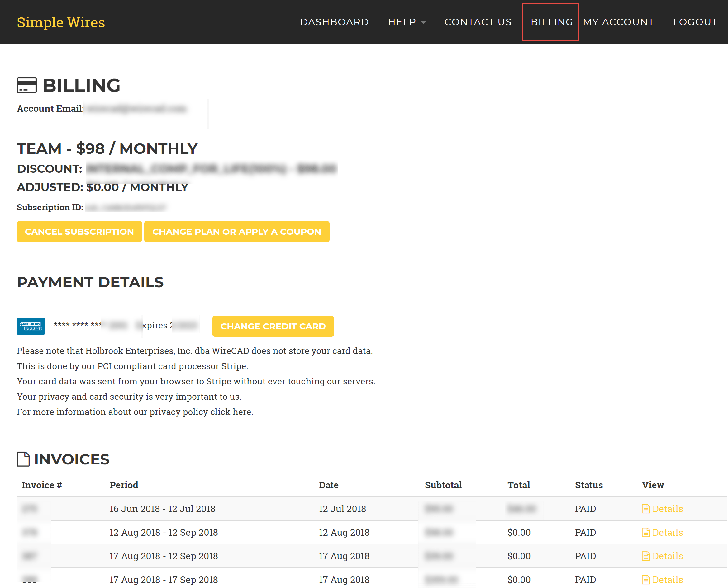728x588 pixels.
Task: Click the billing credit card icon
Action: (x=27, y=85)
